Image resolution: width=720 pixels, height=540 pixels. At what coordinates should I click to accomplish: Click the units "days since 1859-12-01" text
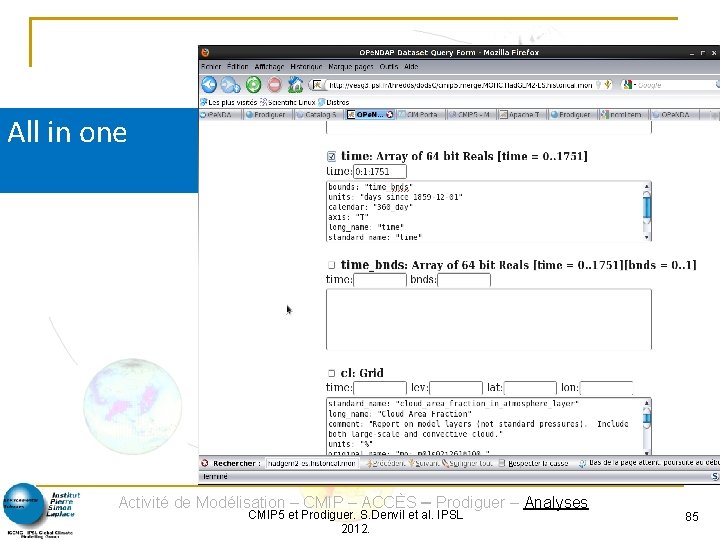point(395,197)
